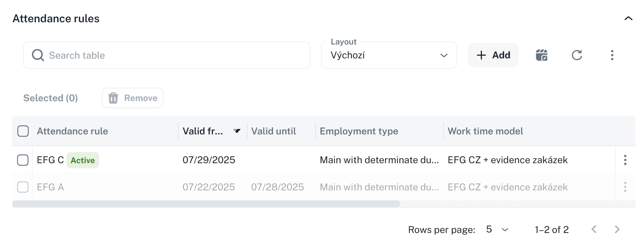This screenshot has height=249, width=644.
Task: Open the Layout dropdown showing Výchozí
Action: coord(389,55)
